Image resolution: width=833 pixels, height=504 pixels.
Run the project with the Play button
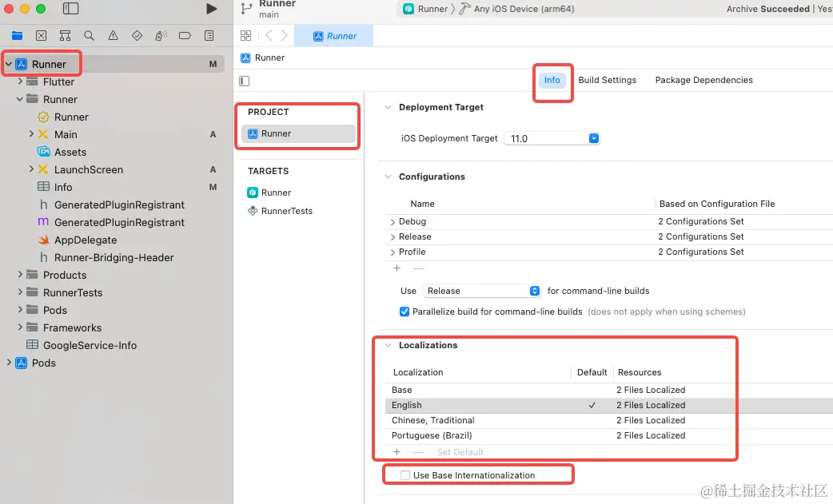pos(211,9)
